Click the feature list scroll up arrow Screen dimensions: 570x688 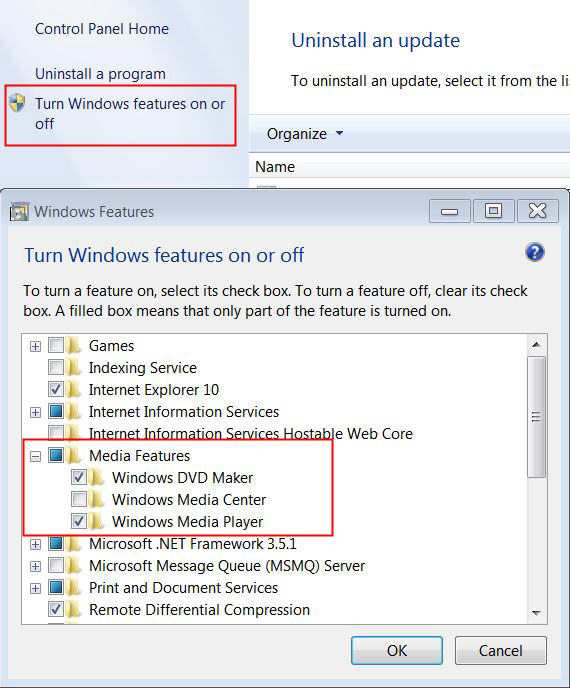(536, 344)
